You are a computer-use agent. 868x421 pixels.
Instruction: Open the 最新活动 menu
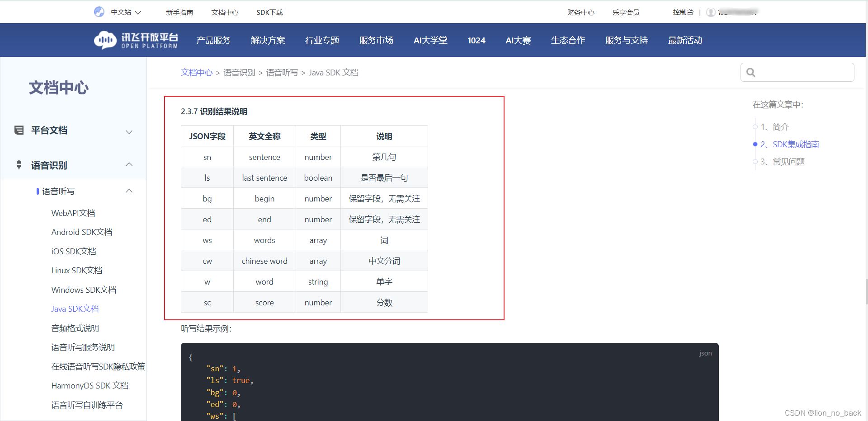coord(685,40)
